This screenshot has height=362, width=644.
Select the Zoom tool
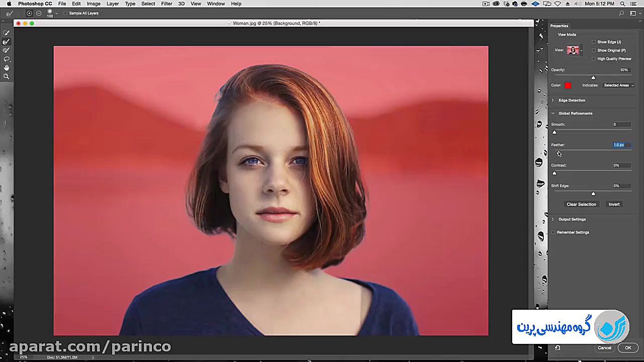pos(7,76)
